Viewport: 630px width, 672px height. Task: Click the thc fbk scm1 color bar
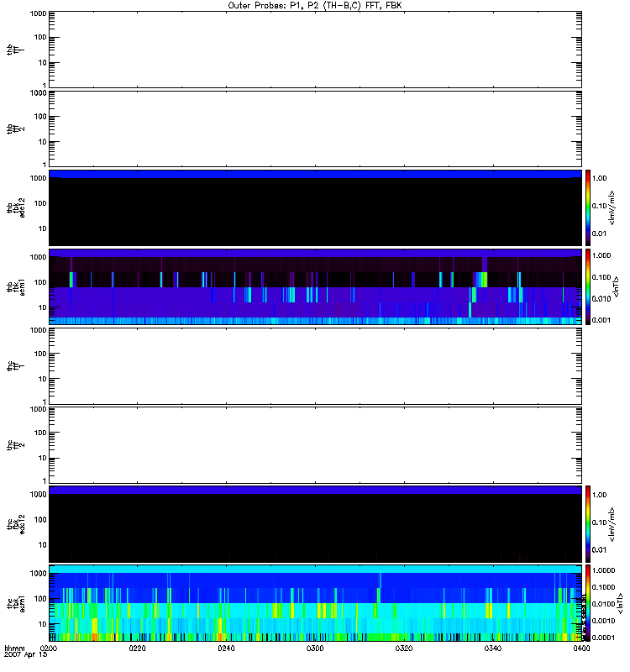coord(588,603)
